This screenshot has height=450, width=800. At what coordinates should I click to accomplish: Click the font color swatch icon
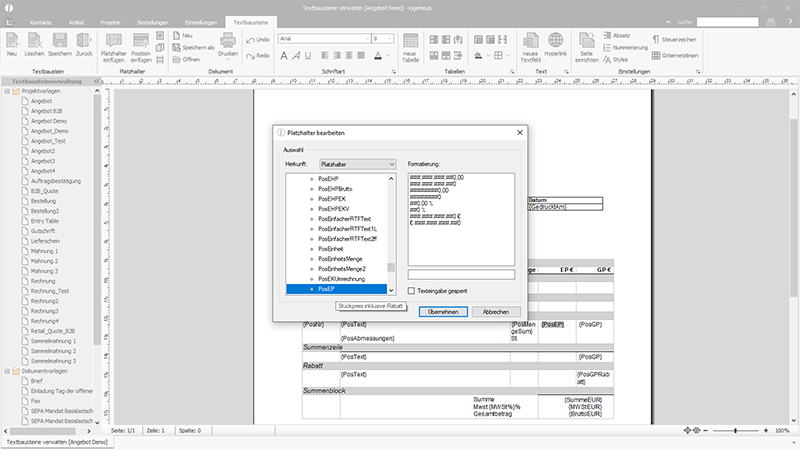click(x=378, y=56)
